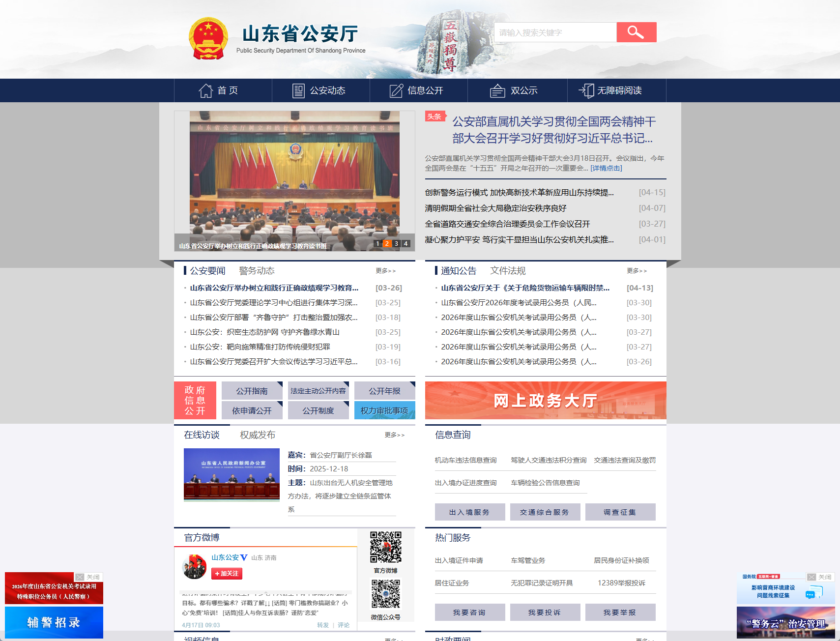Image resolution: width=840 pixels, height=641 pixels.
Task: Click the 双公示 list icon
Action: [x=497, y=90]
